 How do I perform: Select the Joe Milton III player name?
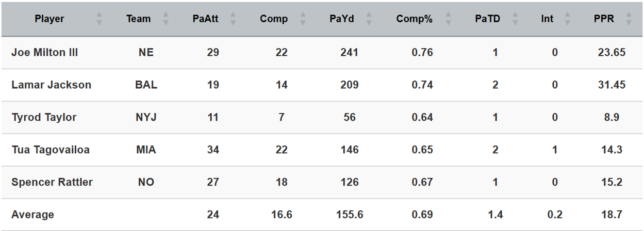45,53
